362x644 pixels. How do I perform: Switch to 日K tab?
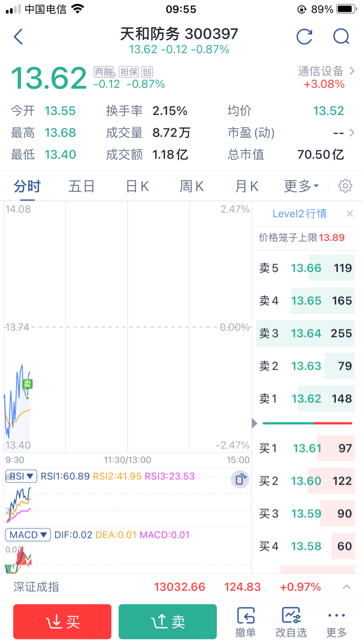click(137, 186)
